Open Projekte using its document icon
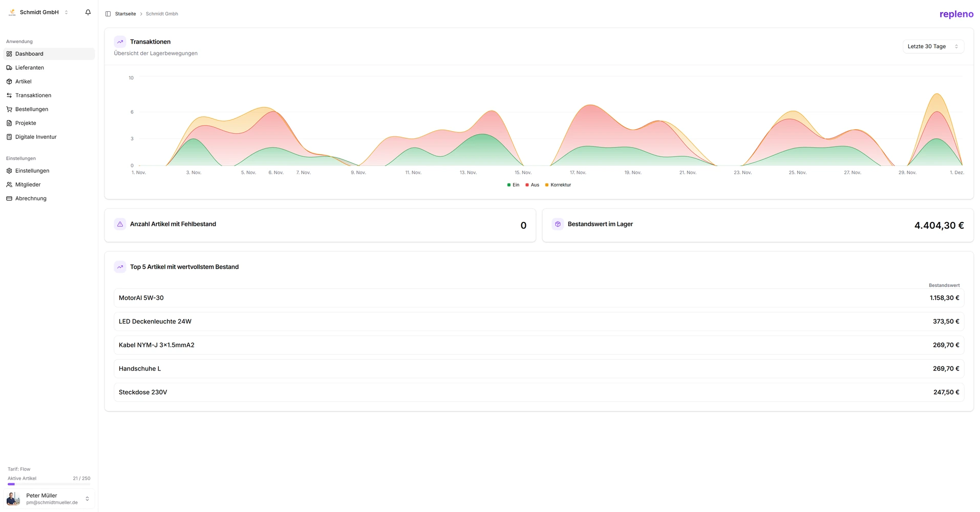 9,122
